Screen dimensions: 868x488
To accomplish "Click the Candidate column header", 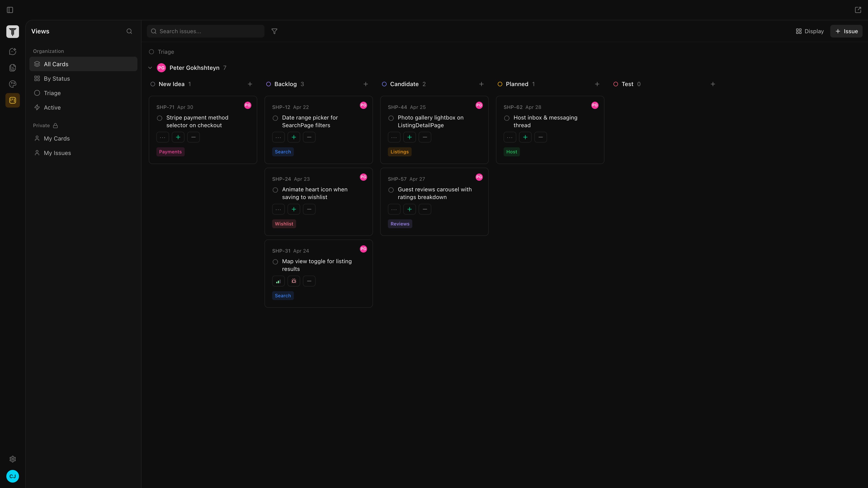I will [x=404, y=84].
